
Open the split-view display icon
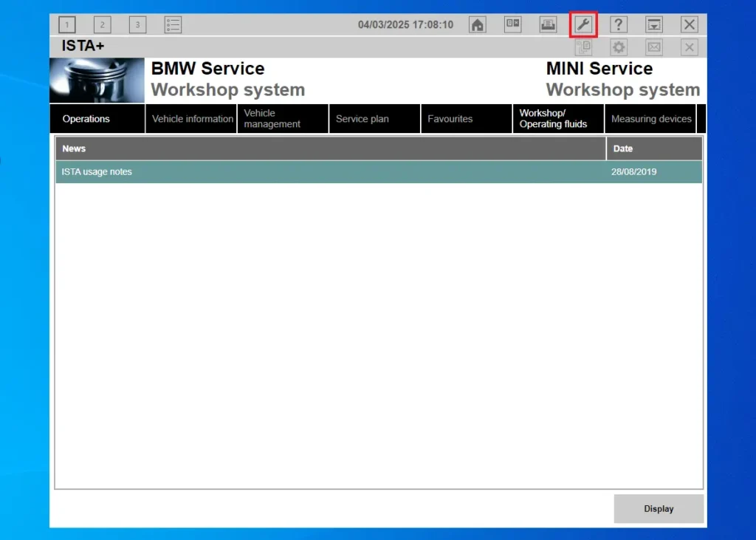[512, 24]
